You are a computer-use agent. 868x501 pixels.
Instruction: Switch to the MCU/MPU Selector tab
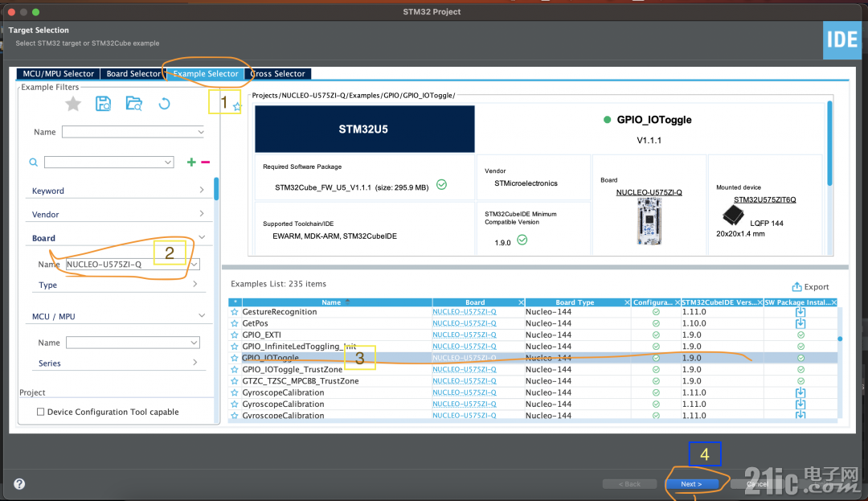pyautogui.click(x=58, y=74)
